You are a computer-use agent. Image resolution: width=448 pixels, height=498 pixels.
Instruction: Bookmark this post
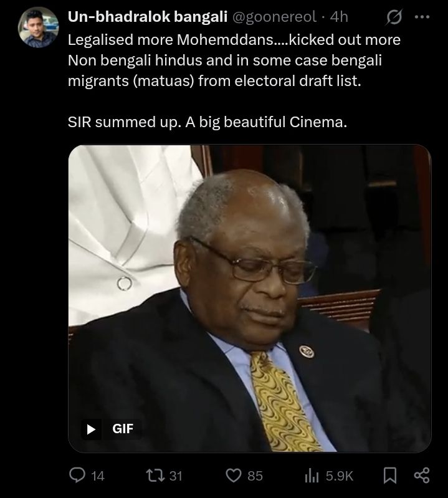tap(389, 476)
